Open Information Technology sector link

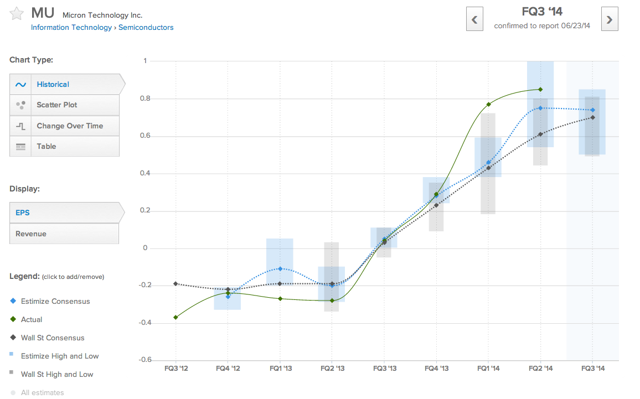pos(71,27)
